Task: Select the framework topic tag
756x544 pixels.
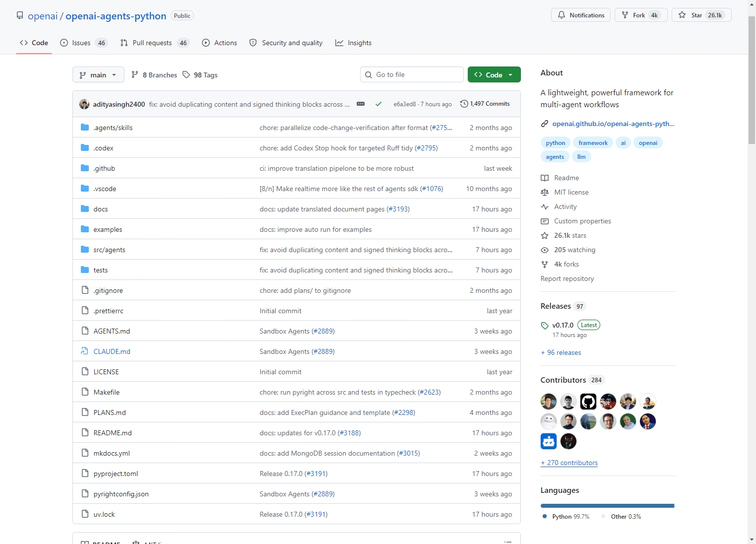Action: click(593, 143)
